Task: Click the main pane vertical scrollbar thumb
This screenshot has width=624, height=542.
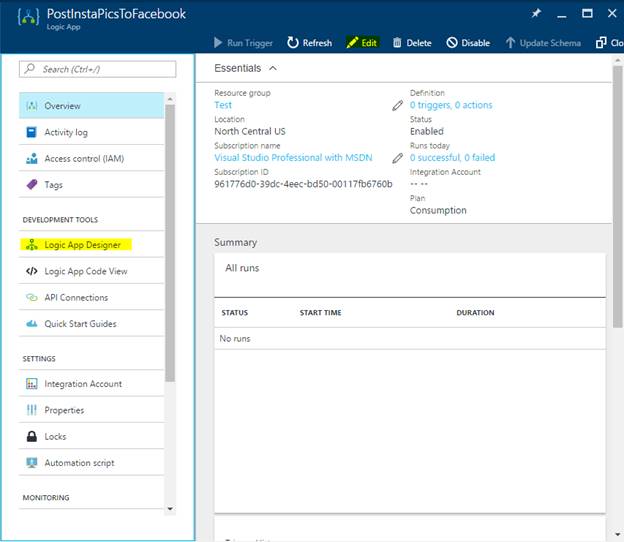Action: coord(617,197)
